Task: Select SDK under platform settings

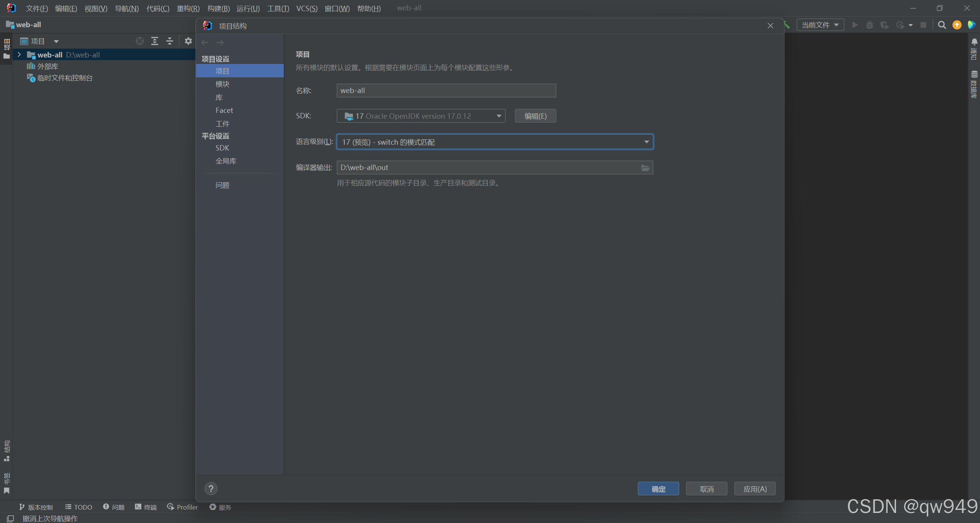Action: tap(222, 148)
